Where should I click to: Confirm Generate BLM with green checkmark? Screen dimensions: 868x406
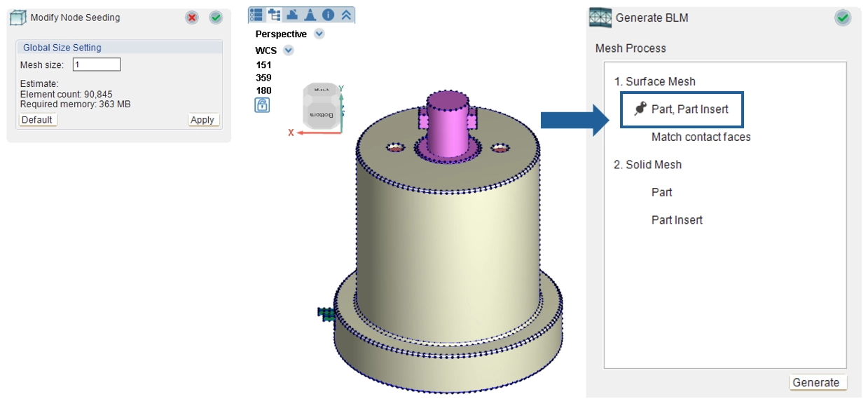pos(843,18)
